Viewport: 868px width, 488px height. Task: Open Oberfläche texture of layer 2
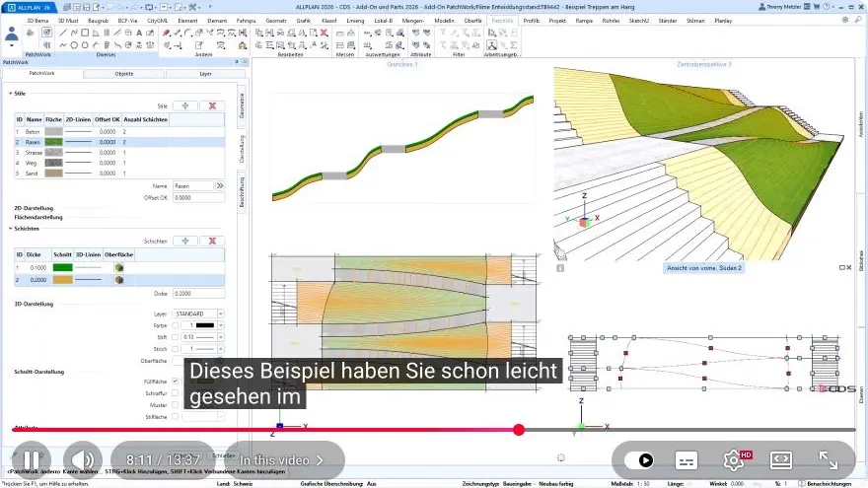point(119,280)
